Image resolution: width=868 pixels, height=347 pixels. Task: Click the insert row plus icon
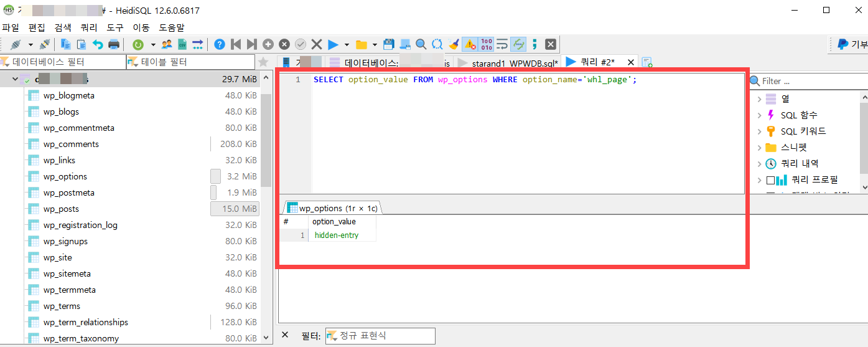point(268,44)
